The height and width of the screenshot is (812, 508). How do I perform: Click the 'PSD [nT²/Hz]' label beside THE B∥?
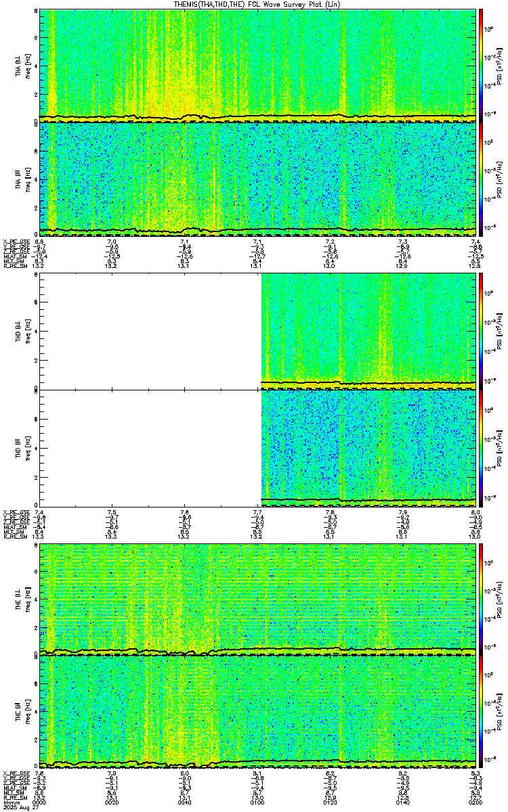tap(499, 711)
